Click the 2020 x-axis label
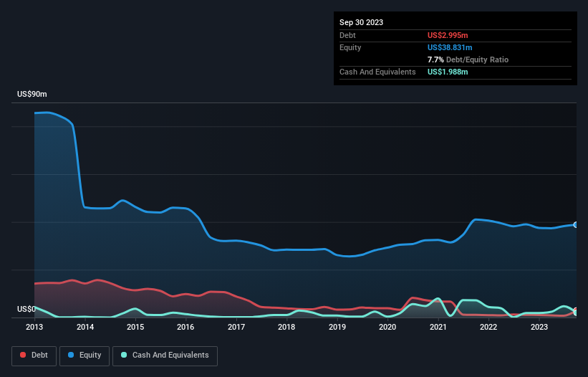The image size is (588, 377). coord(387,327)
